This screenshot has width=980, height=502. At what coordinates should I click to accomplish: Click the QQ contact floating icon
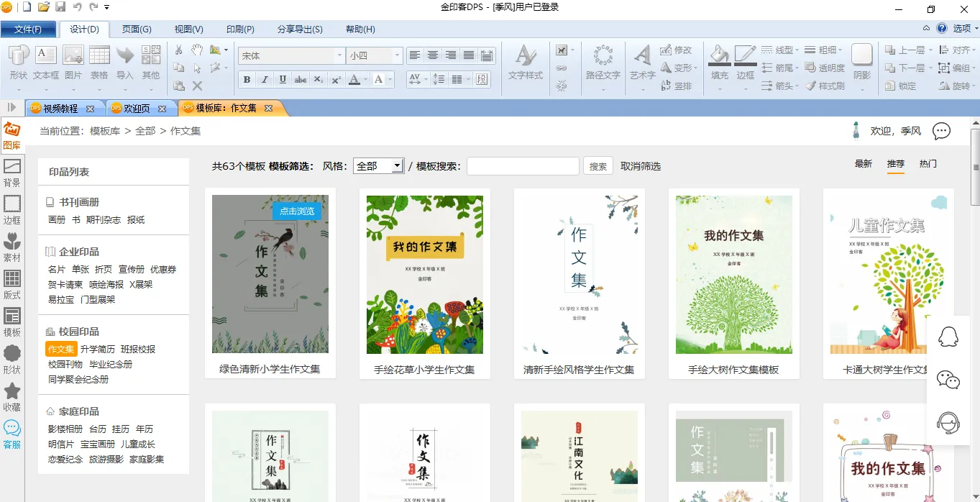pos(948,337)
